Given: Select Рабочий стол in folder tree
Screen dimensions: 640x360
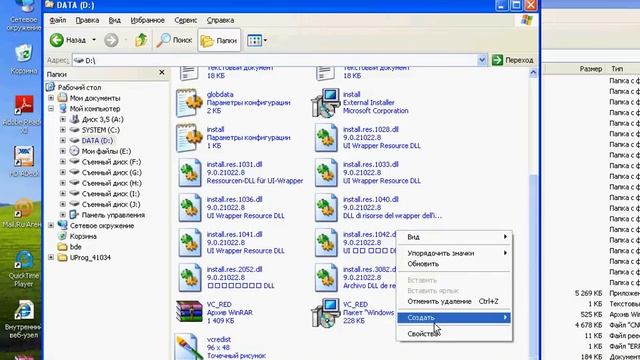Looking at the screenshot, I should click(x=79, y=87).
